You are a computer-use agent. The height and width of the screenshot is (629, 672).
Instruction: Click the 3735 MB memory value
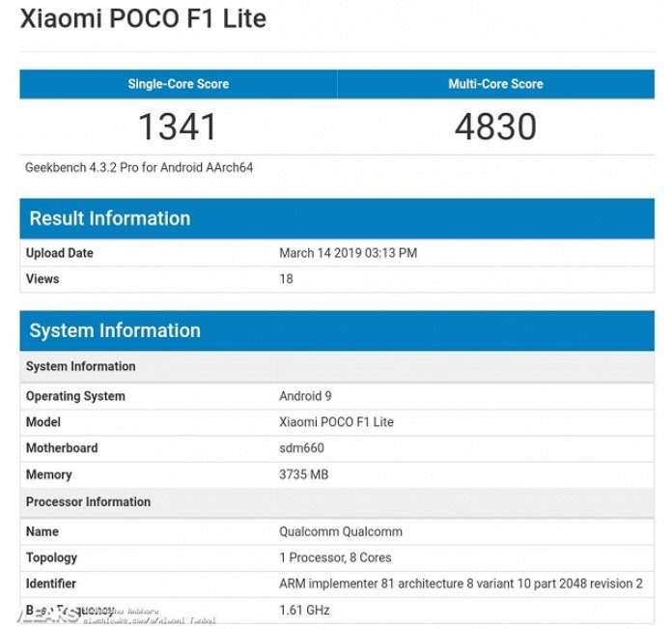point(304,474)
